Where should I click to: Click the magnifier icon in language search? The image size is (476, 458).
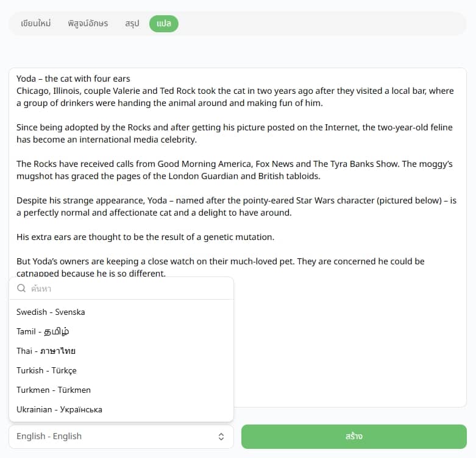(x=21, y=288)
